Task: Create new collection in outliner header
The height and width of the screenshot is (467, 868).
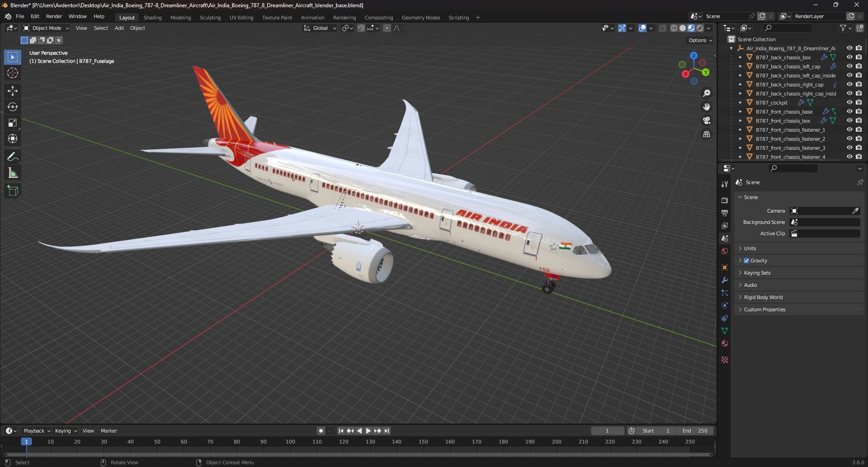Action: click(860, 28)
